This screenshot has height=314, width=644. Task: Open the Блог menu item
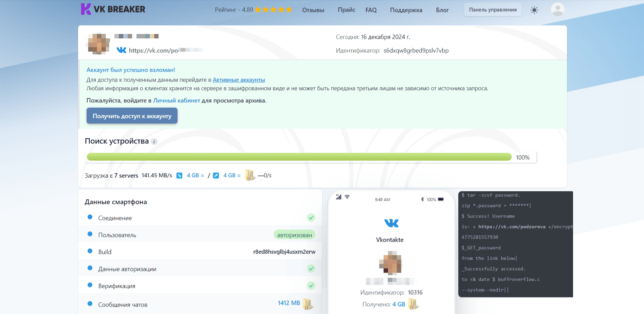442,10
